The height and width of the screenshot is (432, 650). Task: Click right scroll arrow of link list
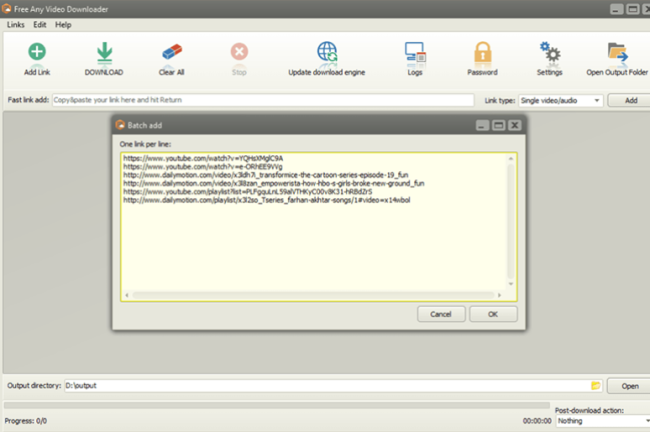(500, 295)
